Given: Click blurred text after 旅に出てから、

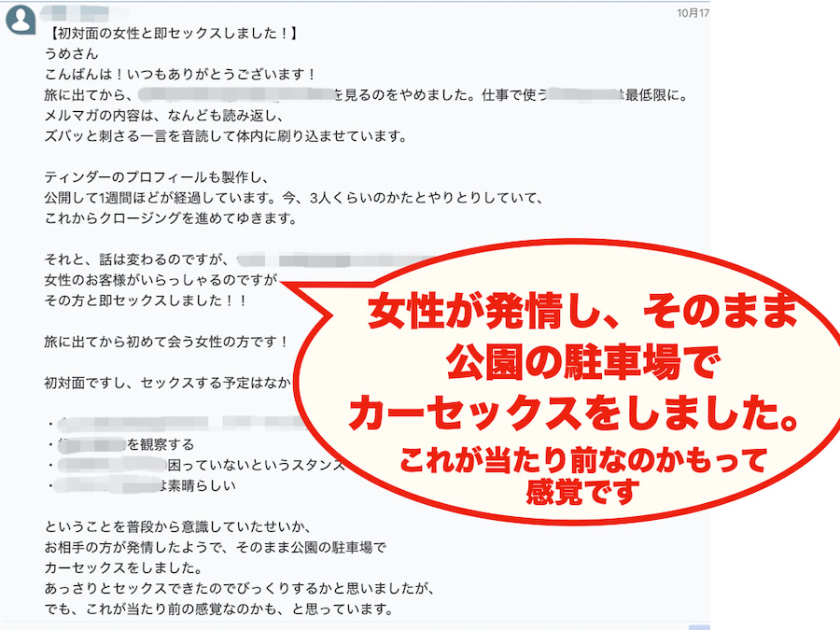Looking at the screenshot, I should pos(236,95).
